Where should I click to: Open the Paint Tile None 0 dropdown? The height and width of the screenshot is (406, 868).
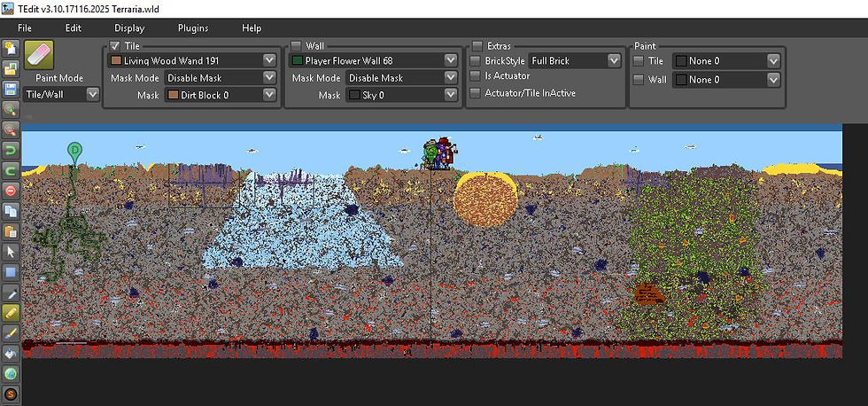[x=726, y=61]
